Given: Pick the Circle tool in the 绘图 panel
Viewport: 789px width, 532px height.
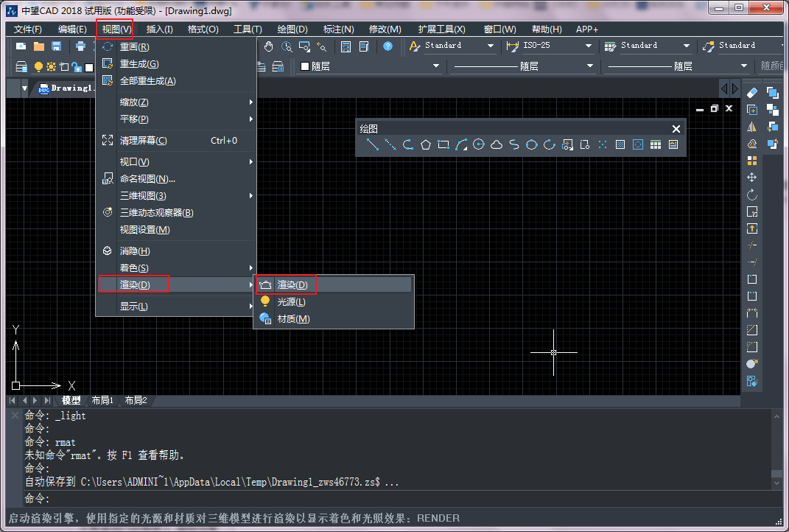Looking at the screenshot, I should coord(478,145).
